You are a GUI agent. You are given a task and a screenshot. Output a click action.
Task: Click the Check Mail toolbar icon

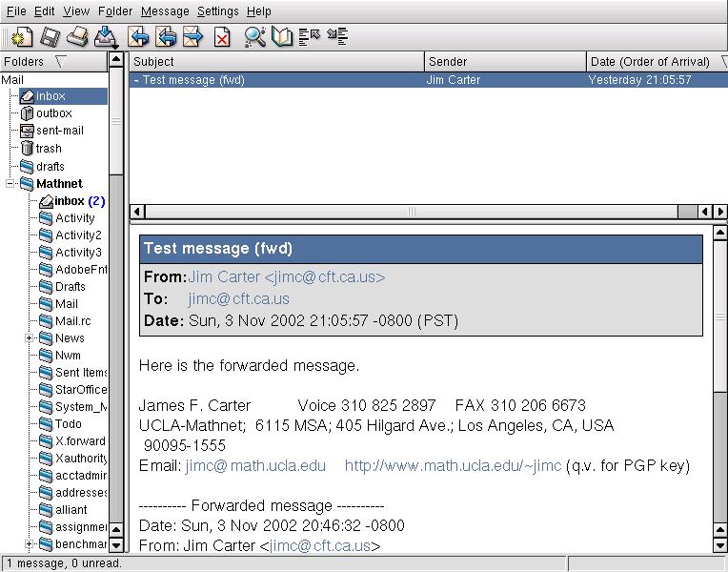(x=106, y=37)
